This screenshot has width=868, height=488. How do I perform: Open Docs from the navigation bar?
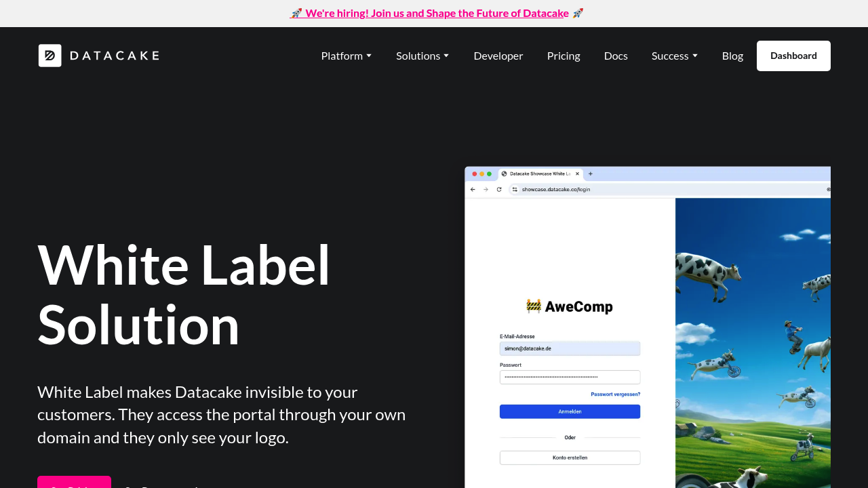tap(616, 56)
